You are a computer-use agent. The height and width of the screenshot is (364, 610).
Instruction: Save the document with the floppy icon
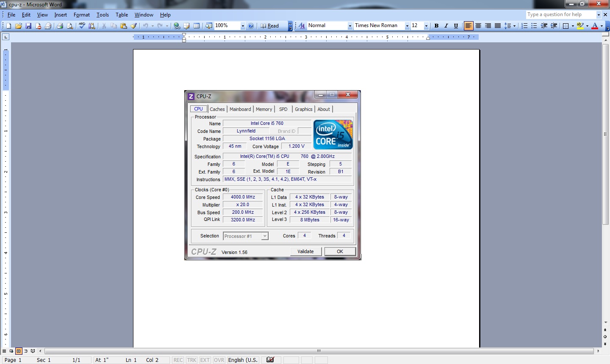28,26
